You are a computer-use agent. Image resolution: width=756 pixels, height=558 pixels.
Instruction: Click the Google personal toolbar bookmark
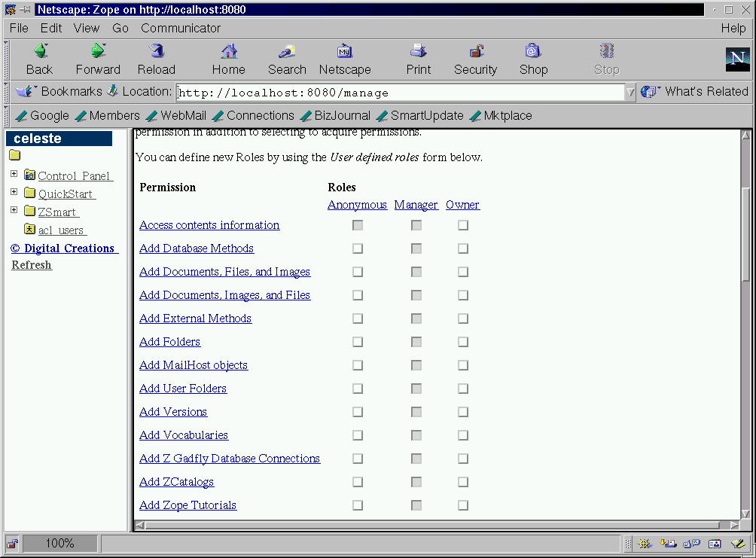[42, 116]
